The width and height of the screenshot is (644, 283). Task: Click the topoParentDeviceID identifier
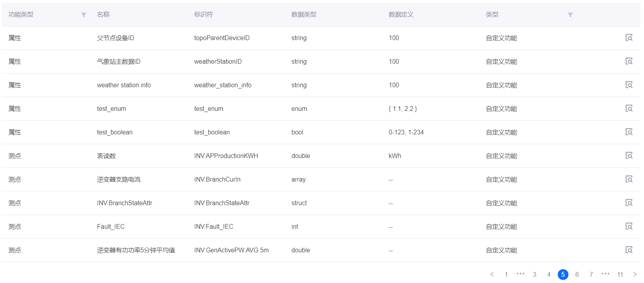tap(222, 38)
